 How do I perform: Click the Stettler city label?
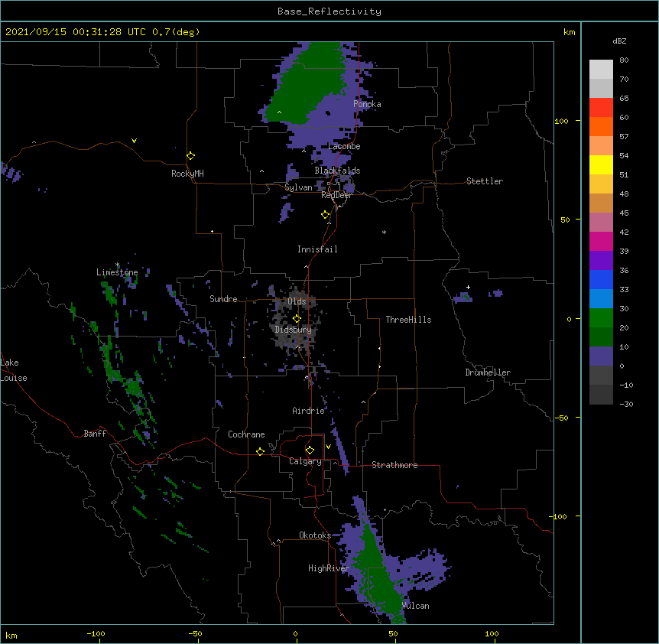click(484, 181)
